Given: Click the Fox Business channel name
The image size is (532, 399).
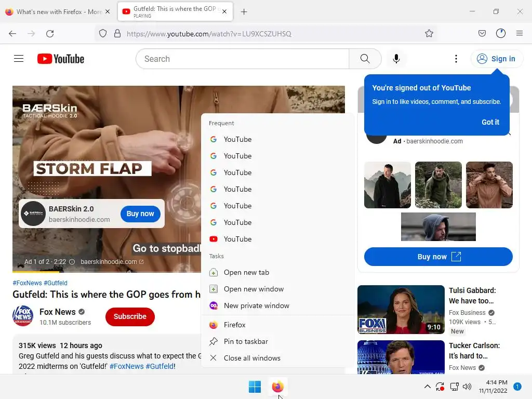Looking at the screenshot, I should (467, 312).
